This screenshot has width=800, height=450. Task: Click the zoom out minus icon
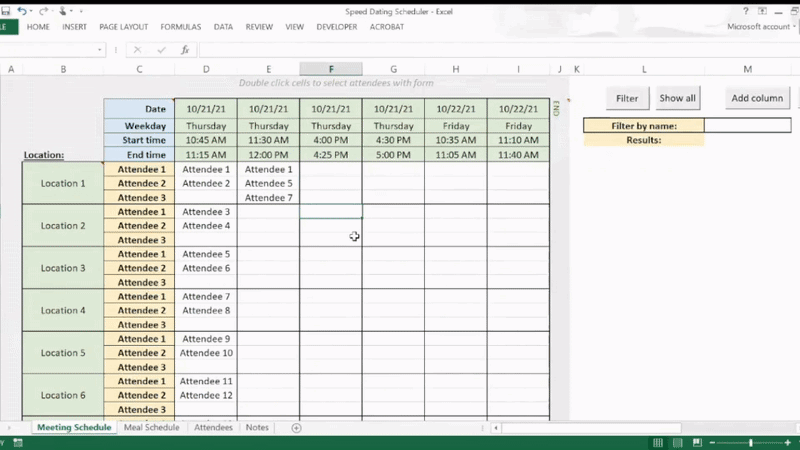(x=712, y=443)
